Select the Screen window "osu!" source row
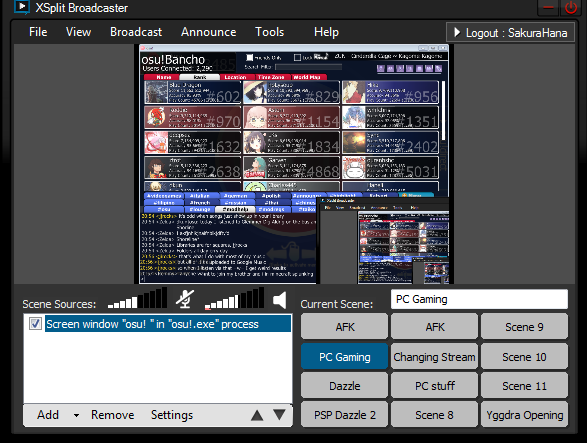The width and height of the screenshot is (587, 443). tap(168, 324)
